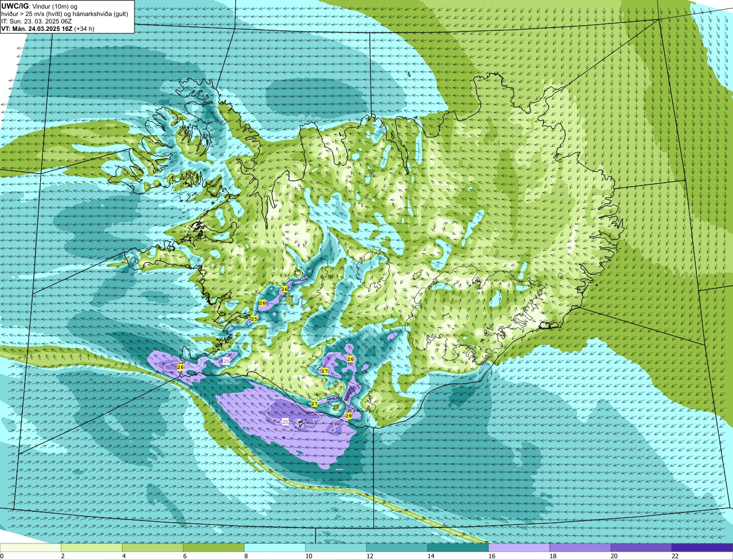Pick the 6–8 m/s olive green swatch

[x=214, y=548]
